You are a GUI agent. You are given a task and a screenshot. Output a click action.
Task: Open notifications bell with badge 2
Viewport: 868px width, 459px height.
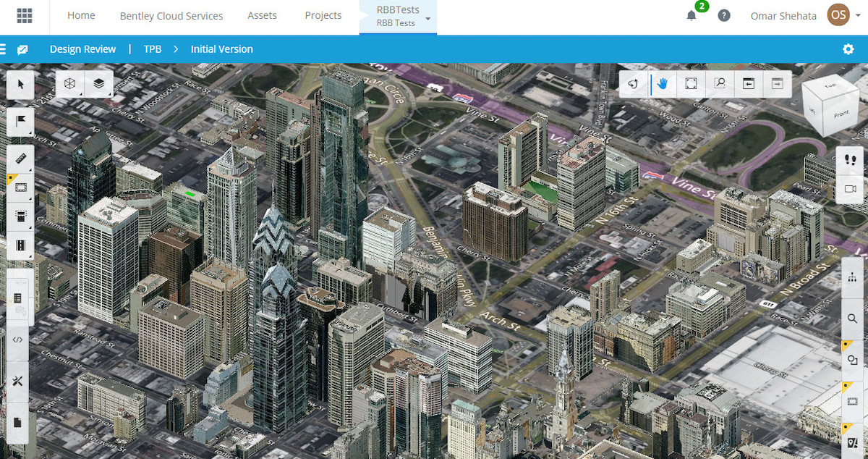pos(692,15)
